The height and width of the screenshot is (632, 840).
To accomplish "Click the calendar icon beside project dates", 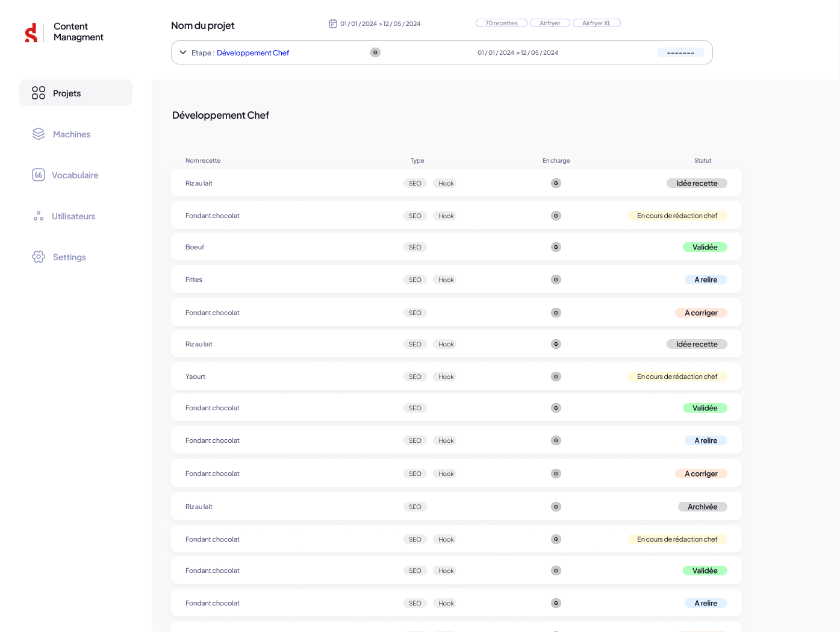I will (333, 23).
